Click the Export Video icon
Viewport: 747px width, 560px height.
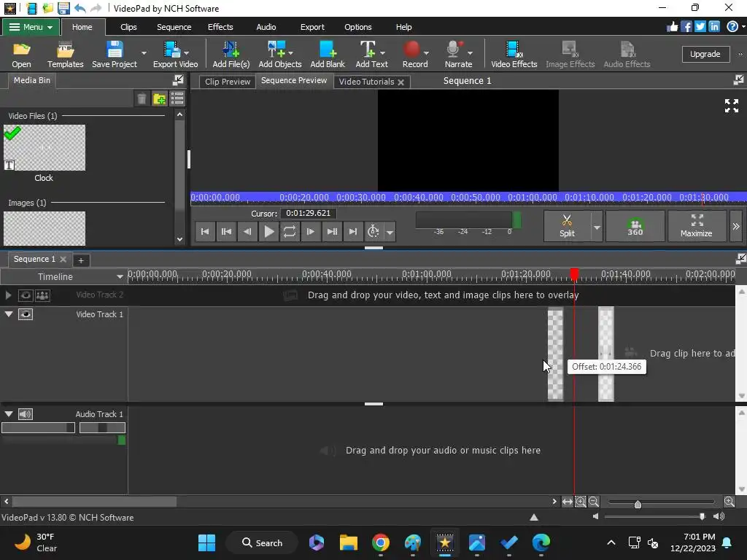coord(175,54)
